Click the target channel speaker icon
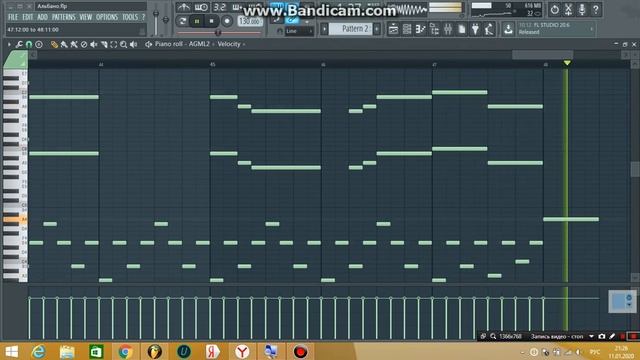Viewport: 640px width, 360px height. pyautogui.click(x=149, y=44)
